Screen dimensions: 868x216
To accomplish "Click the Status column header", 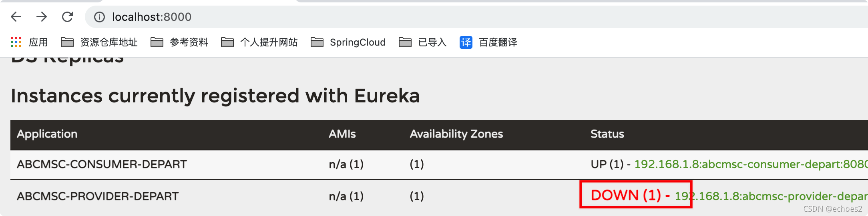I will point(607,134).
